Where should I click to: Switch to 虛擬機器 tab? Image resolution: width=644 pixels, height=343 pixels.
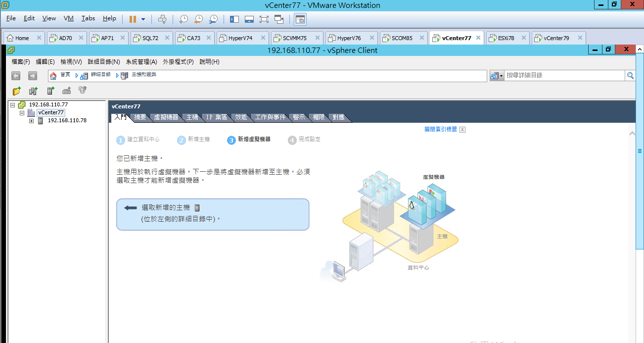click(x=166, y=118)
